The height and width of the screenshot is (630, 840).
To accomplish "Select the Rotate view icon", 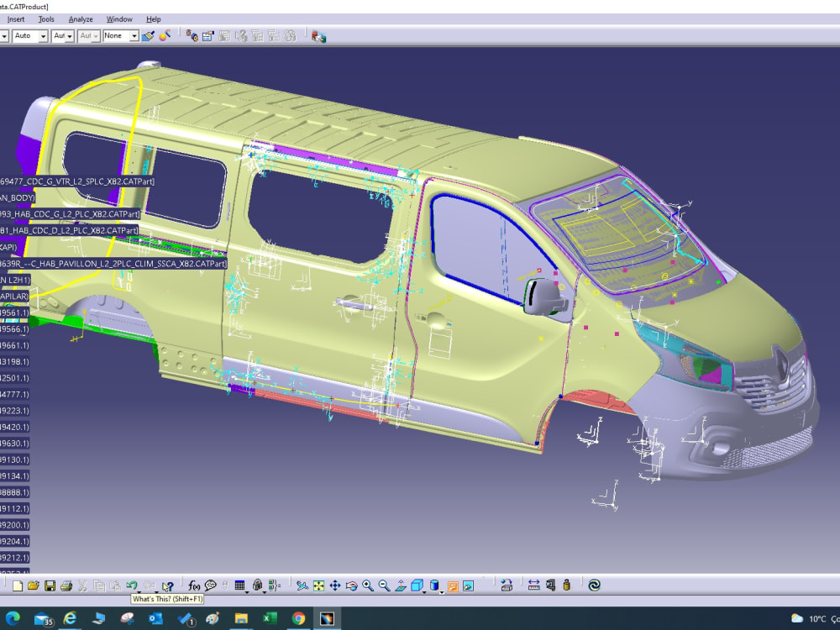I will (x=351, y=585).
